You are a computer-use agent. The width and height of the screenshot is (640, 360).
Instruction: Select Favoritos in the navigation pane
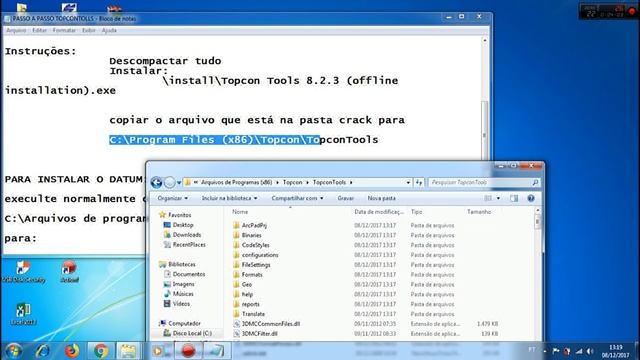[180, 215]
